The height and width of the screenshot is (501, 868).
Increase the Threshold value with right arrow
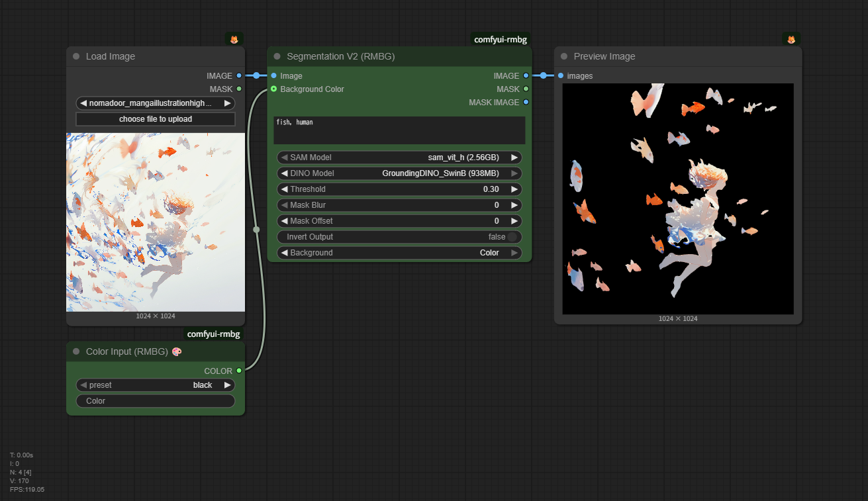click(514, 189)
